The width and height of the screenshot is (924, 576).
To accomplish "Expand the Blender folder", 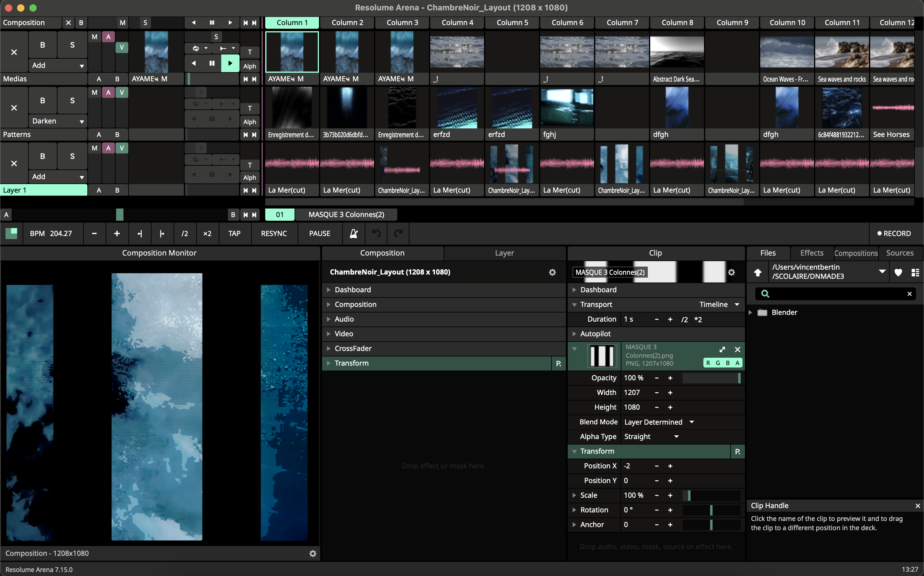I will 750,312.
